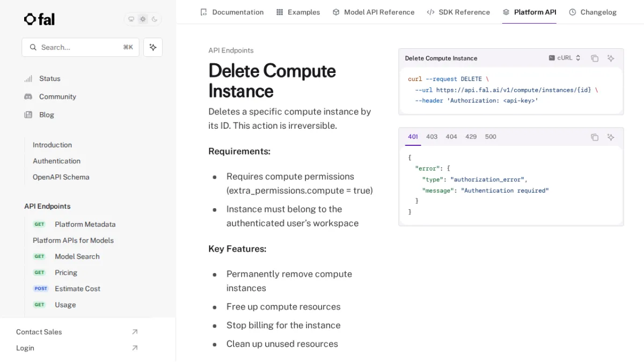Open Platform Metadata endpoint
Image resolution: width=644 pixels, height=362 pixels.
pos(85,224)
